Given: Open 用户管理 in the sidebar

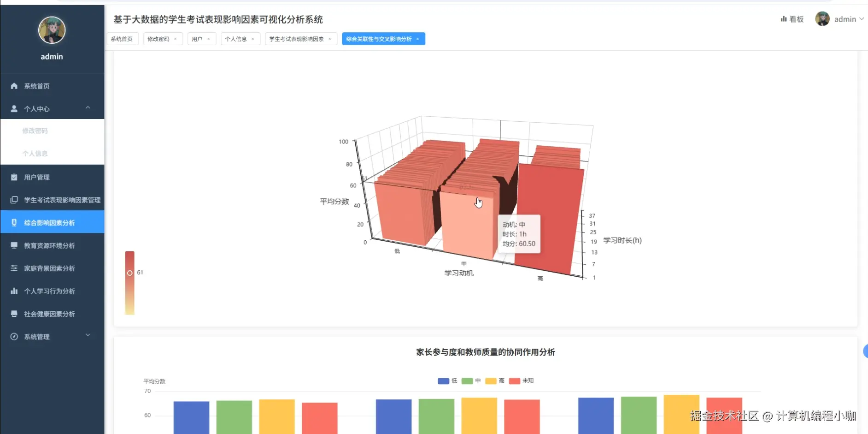Looking at the screenshot, I should (x=52, y=177).
